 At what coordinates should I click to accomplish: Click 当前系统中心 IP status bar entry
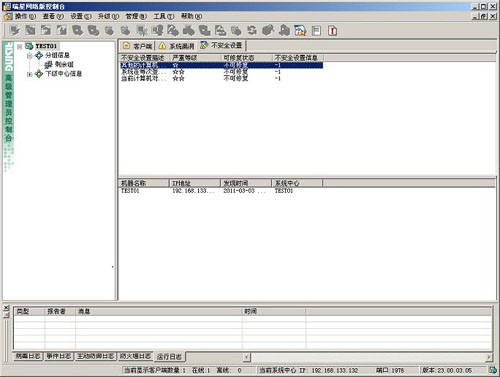[308, 370]
